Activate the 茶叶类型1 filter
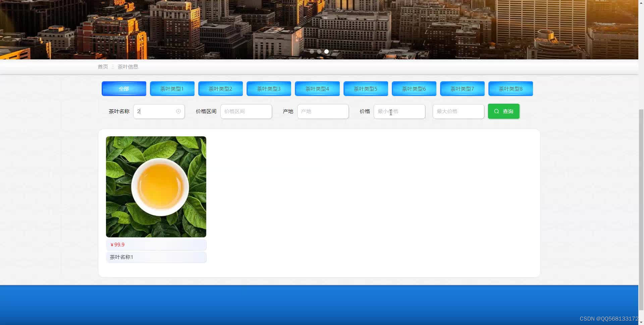This screenshot has width=644, height=325. [x=172, y=88]
